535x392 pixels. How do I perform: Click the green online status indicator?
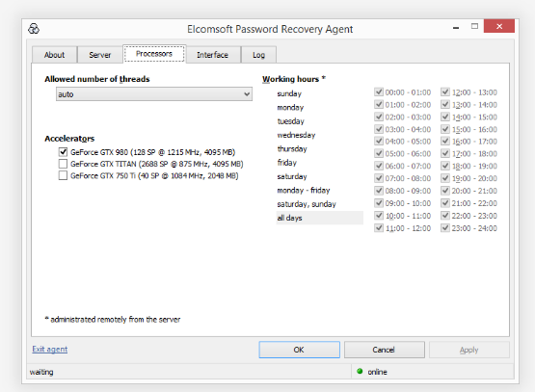point(360,371)
